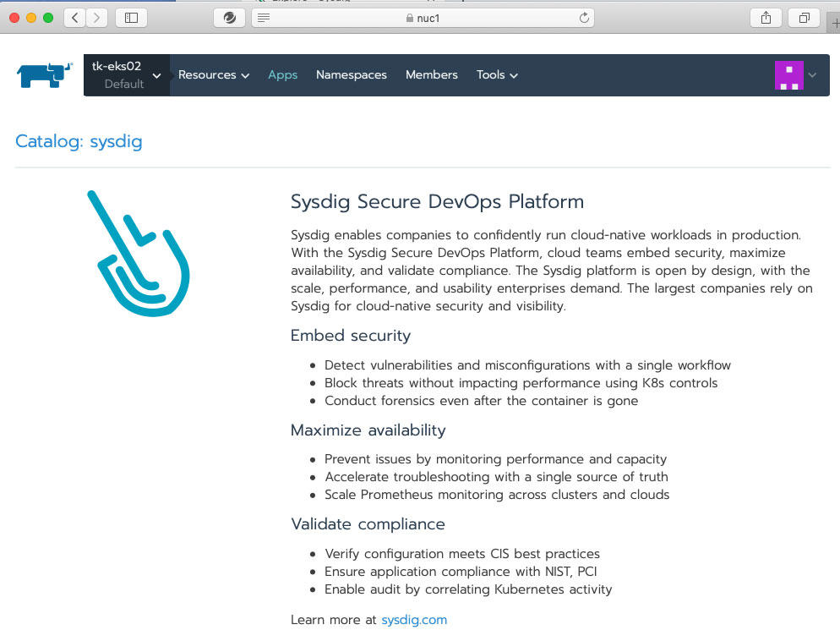Viewport: 840px width, 641px height.
Task: Open the Tools dropdown menu
Action: tap(497, 75)
